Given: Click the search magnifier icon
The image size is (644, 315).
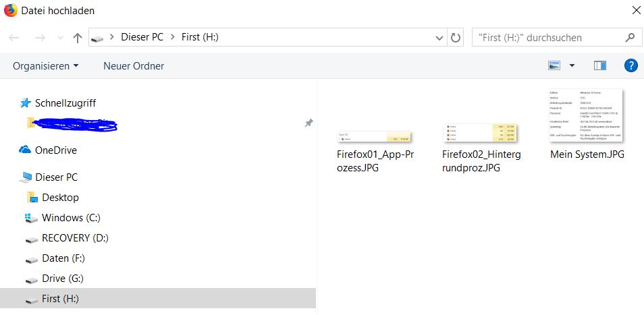Looking at the screenshot, I should pos(630,38).
